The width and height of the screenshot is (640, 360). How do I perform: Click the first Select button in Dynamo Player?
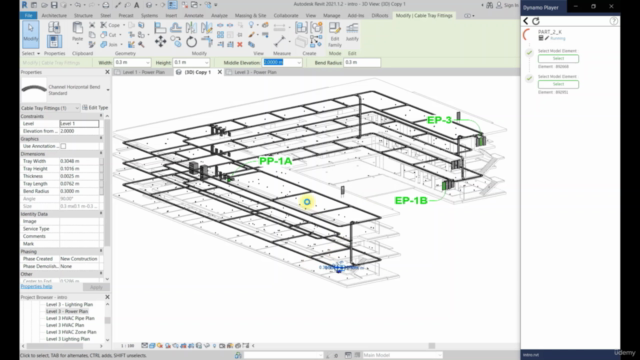558,59
